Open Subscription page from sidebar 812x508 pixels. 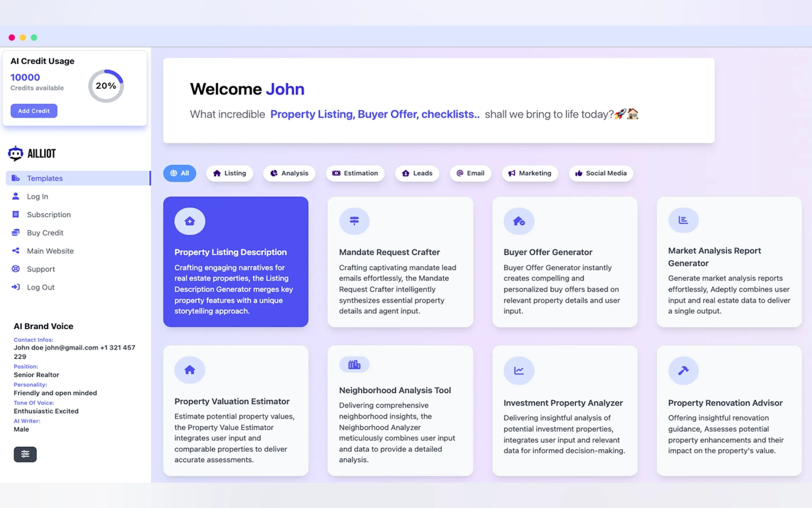49,215
